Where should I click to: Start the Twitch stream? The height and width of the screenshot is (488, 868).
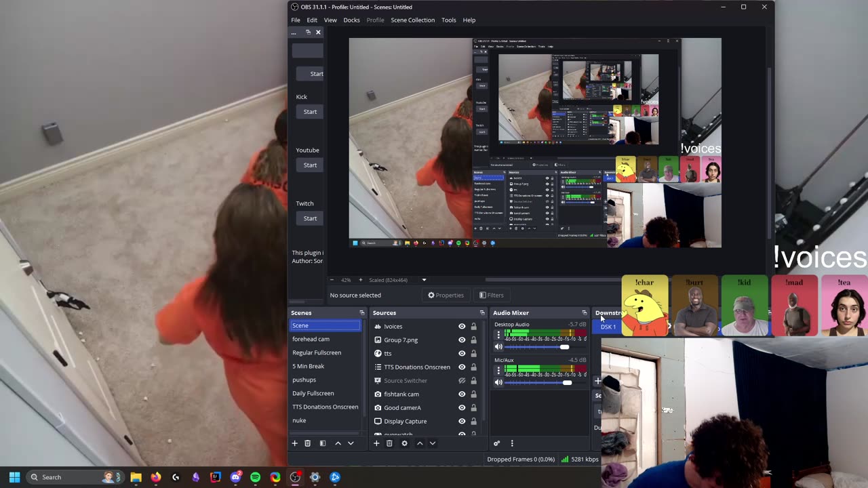(x=310, y=218)
